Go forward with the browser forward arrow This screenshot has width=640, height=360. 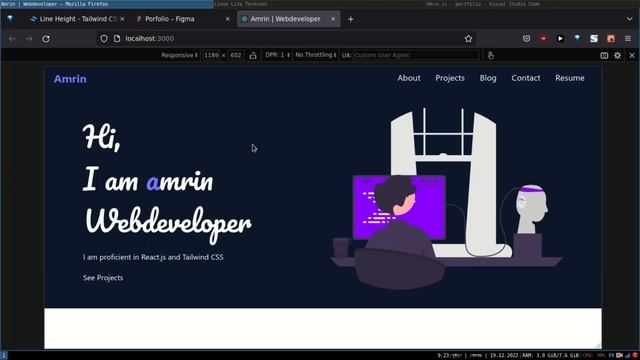point(29,39)
